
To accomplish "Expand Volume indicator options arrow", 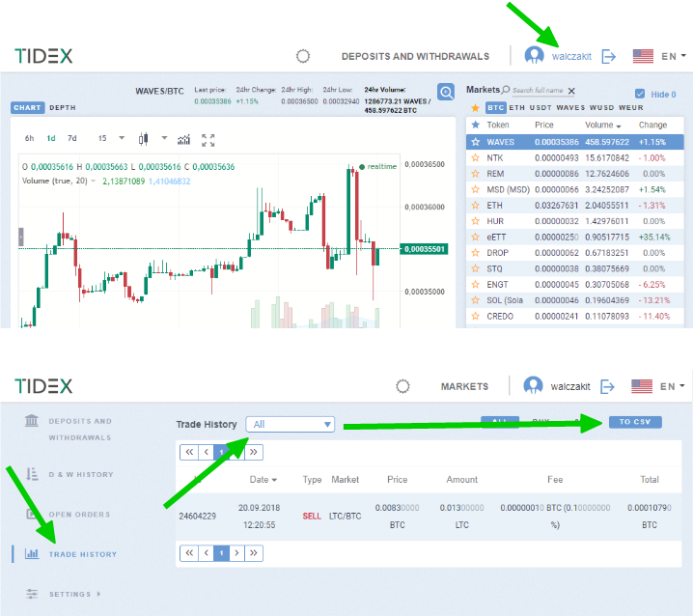I will click(x=94, y=181).
